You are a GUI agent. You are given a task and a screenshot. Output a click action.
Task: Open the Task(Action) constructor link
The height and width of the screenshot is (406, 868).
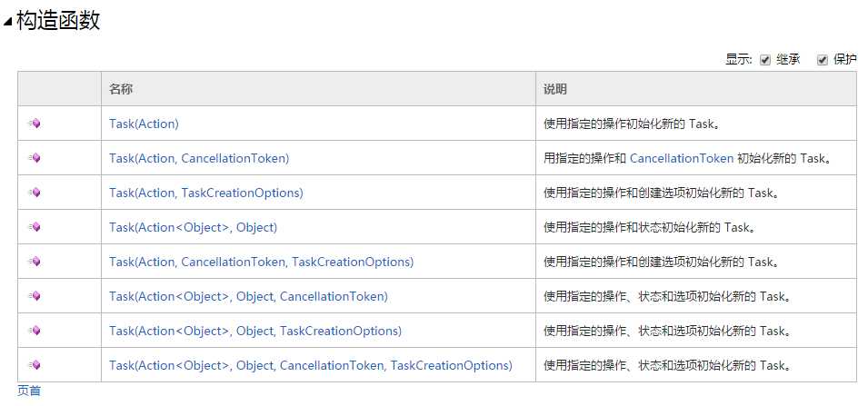click(x=144, y=124)
